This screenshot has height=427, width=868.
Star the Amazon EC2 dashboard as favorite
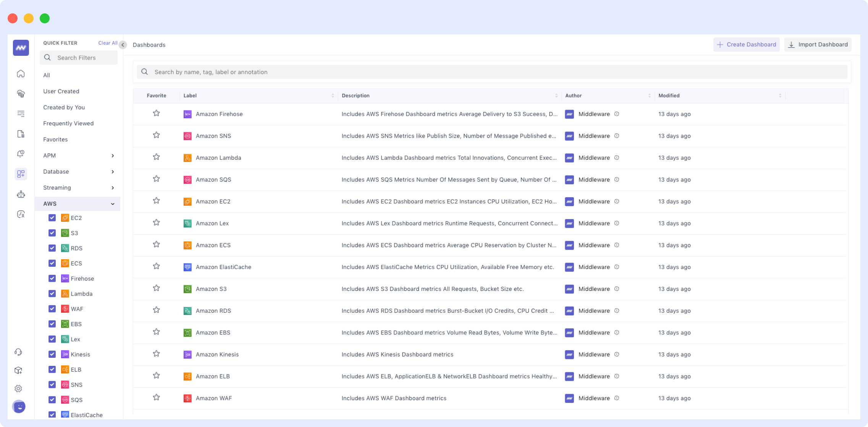tap(156, 201)
